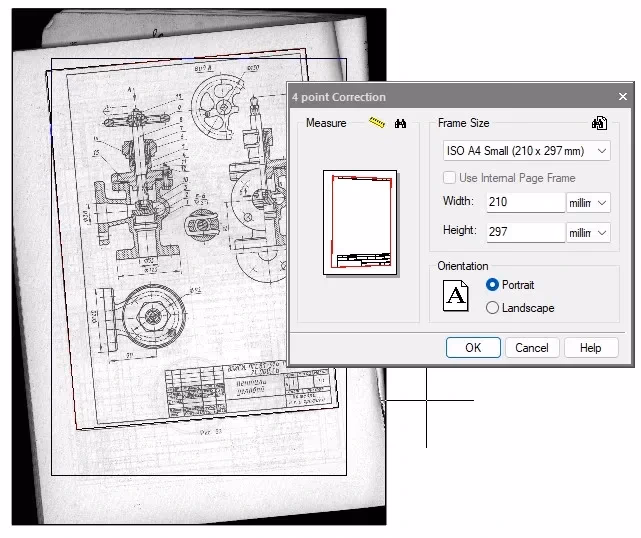The height and width of the screenshot is (538, 641).
Task: Click the 'Orientation' group label
Action: click(463, 266)
